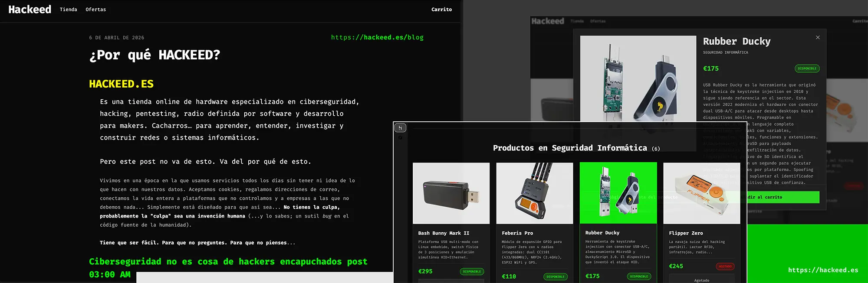Image resolution: width=868 pixels, height=283 pixels.
Task: Click the Hackeed logo on the blog page
Action: (30, 10)
